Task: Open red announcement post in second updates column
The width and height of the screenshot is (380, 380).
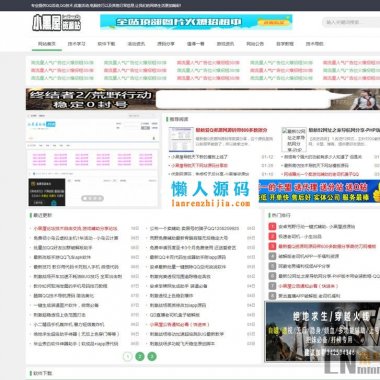Action: pos(180,324)
